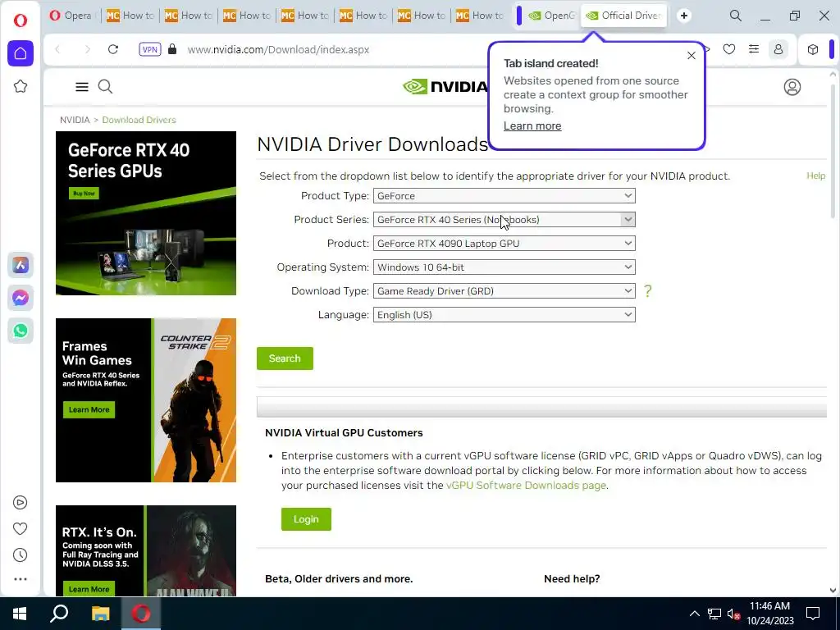
Task: Expand the Product Series dropdown
Action: pos(504,220)
